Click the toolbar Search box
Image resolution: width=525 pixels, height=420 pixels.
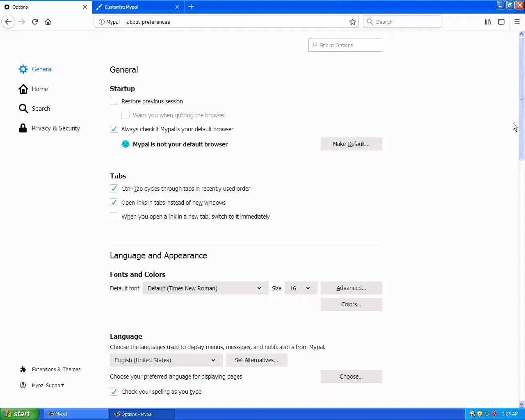point(402,22)
